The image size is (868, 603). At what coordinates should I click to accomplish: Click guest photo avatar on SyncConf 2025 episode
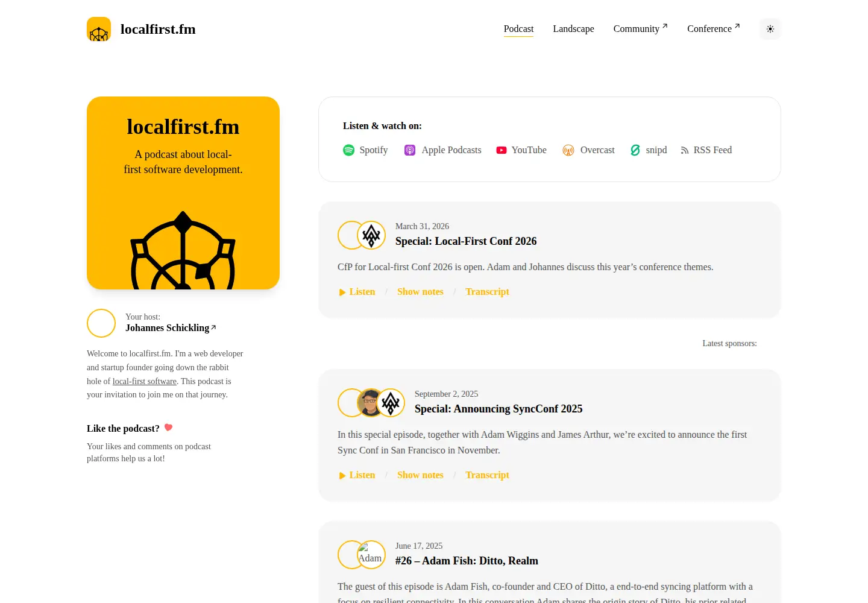tap(369, 403)
